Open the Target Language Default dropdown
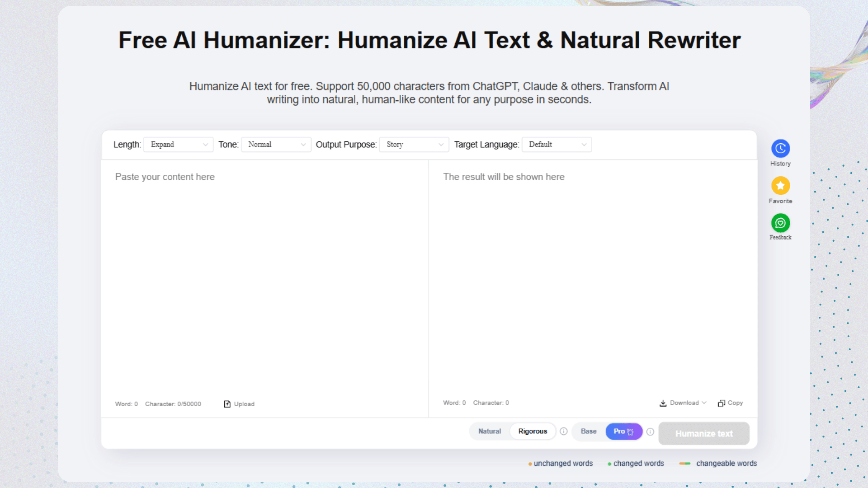 (x=557, y=145)
